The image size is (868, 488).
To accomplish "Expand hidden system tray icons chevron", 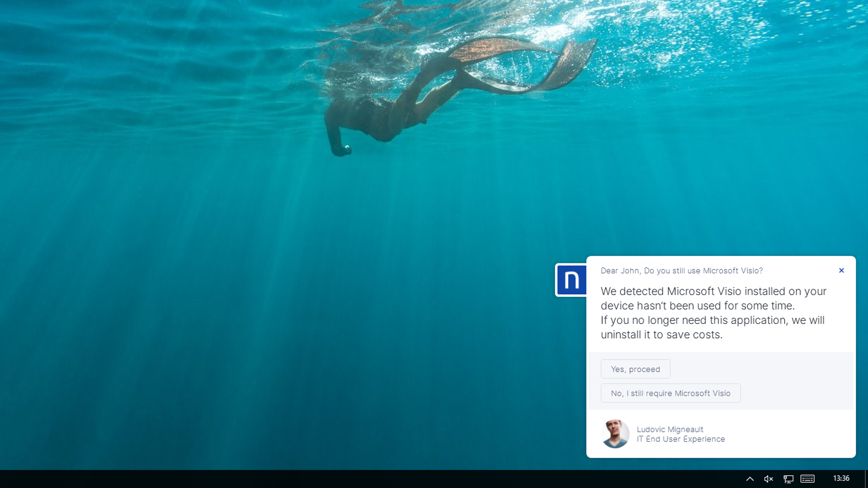I will coord(750,479).
